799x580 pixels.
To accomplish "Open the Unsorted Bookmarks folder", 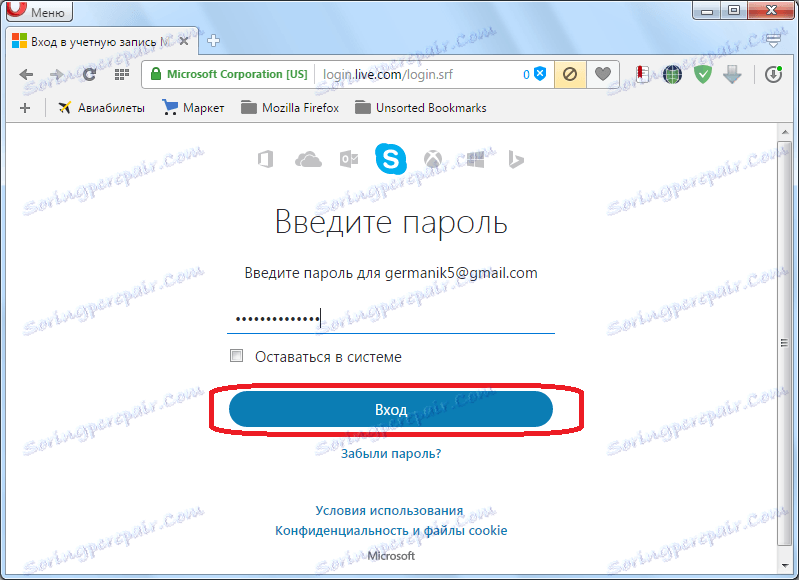I will click(x=421, y=108).
